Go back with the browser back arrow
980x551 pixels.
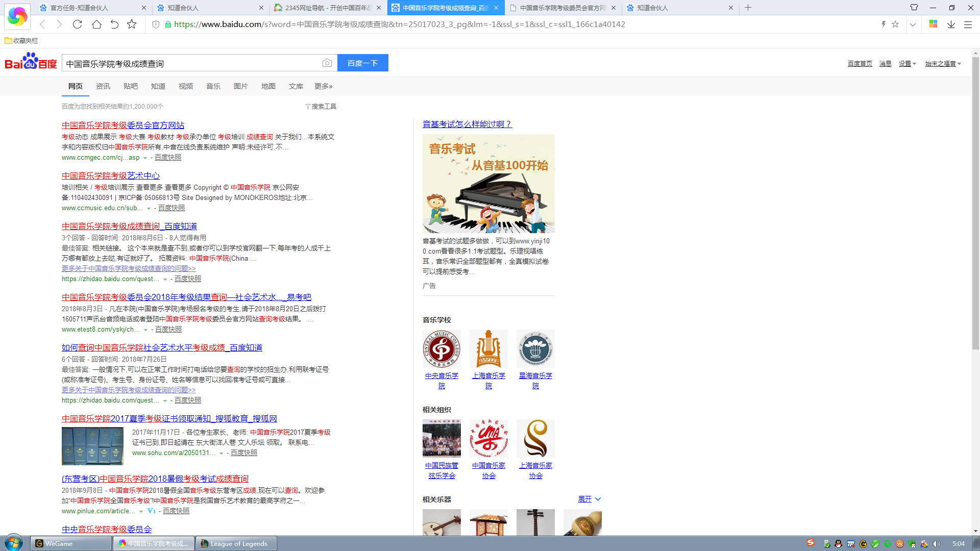[x=42, y=24]
